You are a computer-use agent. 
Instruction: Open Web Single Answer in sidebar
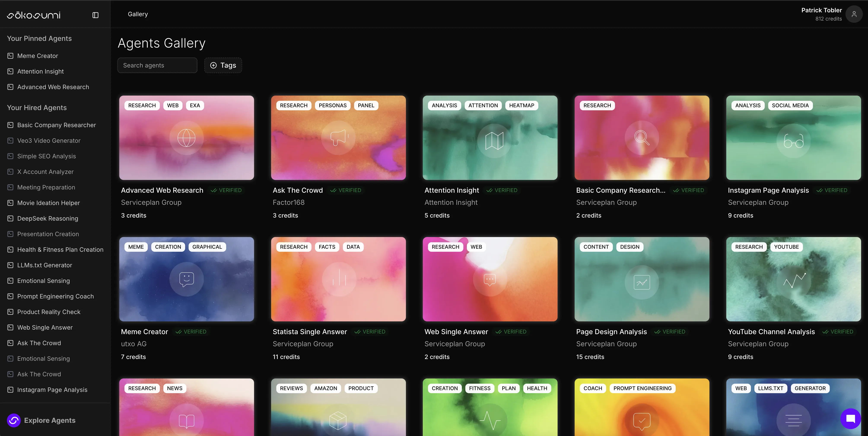click(45, 327)
